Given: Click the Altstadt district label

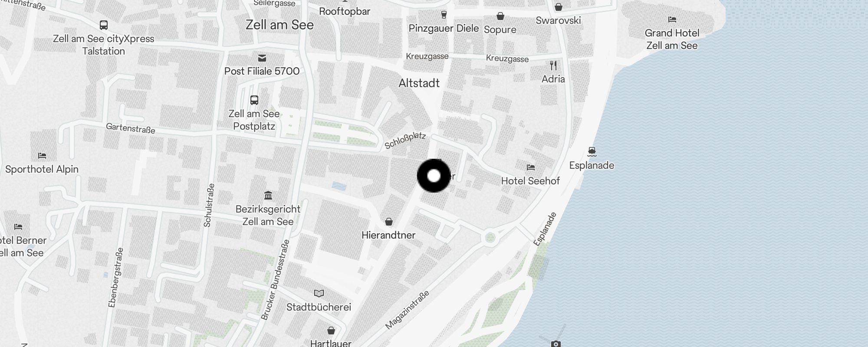Looking at the screenshot, I should (x=419, y=83).
